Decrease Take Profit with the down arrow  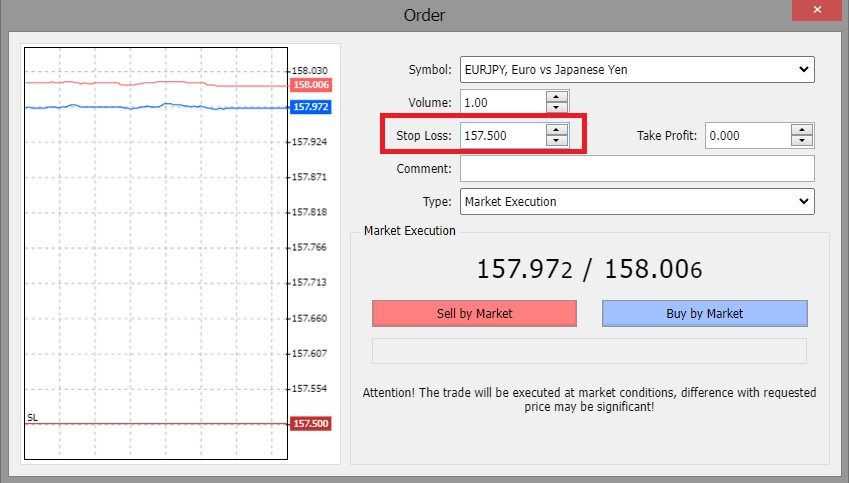click(x=801, y=141)
